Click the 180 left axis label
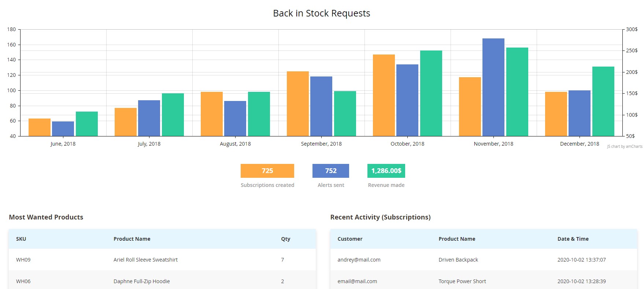The width and height of the screenshot is (644, 289). (x=11, y=29)
